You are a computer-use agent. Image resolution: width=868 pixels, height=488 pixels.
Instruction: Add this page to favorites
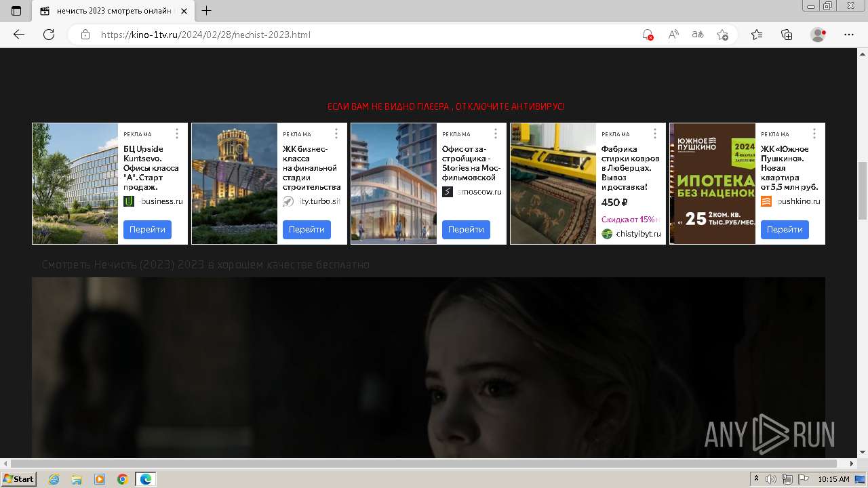[x=723, y=35]
